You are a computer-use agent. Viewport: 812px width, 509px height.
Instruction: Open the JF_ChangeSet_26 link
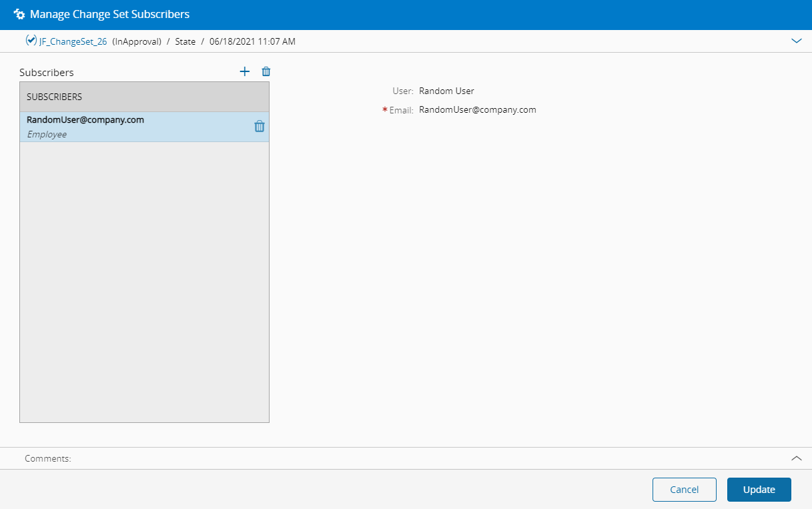[x=73, y=41]
